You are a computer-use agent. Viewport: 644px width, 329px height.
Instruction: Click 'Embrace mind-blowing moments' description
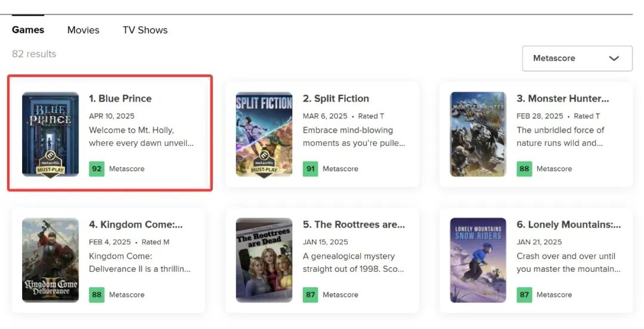354,136
